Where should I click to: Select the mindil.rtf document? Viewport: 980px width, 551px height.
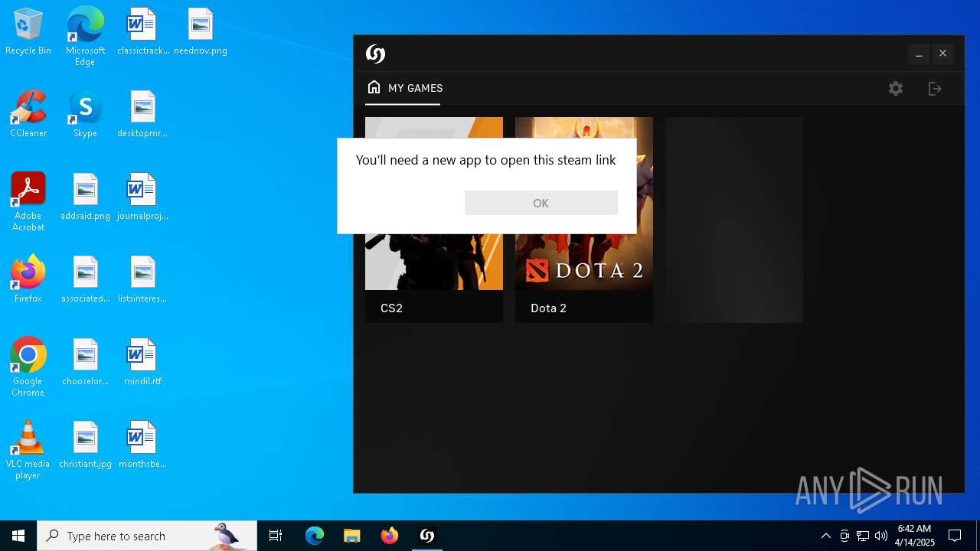pos(142,363)
